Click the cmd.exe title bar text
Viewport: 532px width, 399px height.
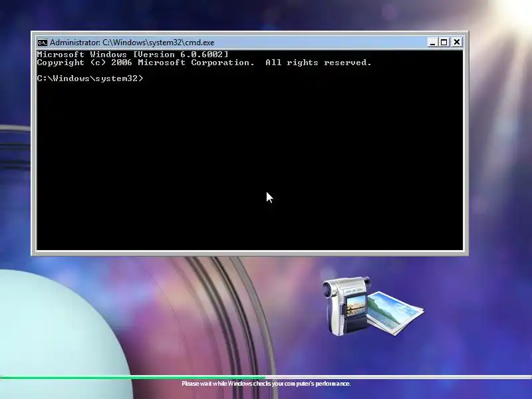132,43
